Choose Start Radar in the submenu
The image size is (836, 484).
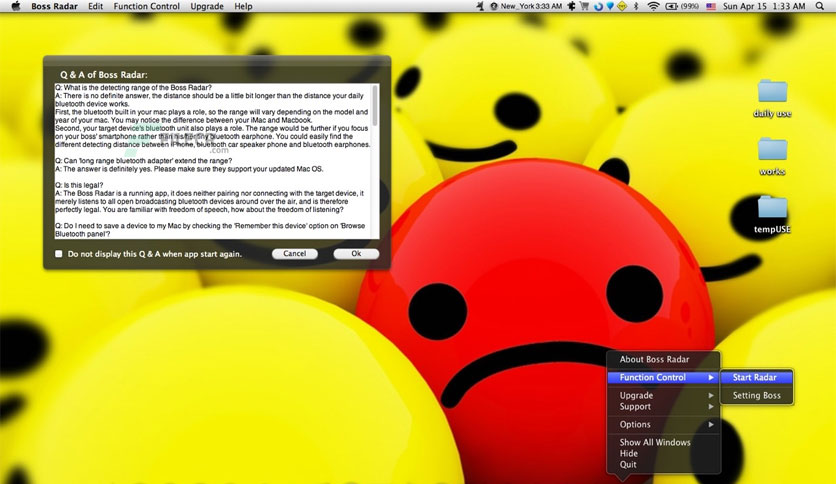click(x=756, y=377)
